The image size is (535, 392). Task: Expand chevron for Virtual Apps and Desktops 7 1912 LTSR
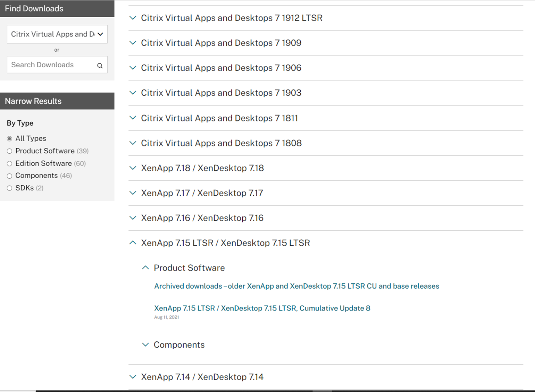133,18
